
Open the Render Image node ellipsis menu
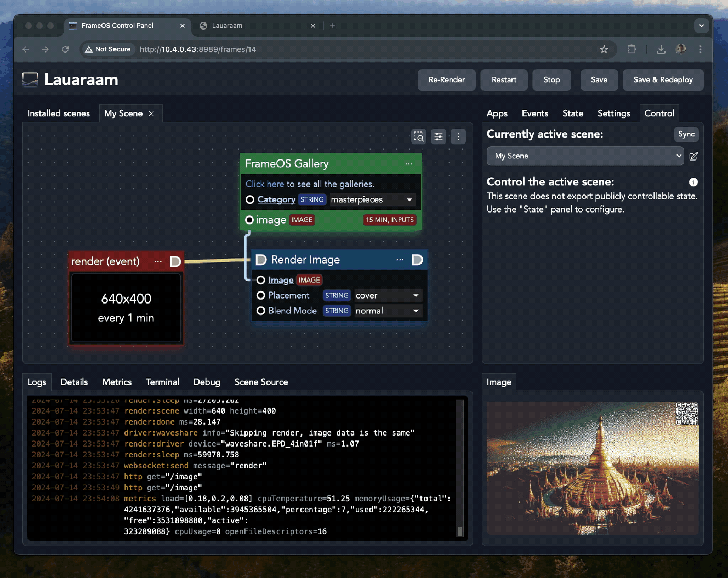(400, 260)
